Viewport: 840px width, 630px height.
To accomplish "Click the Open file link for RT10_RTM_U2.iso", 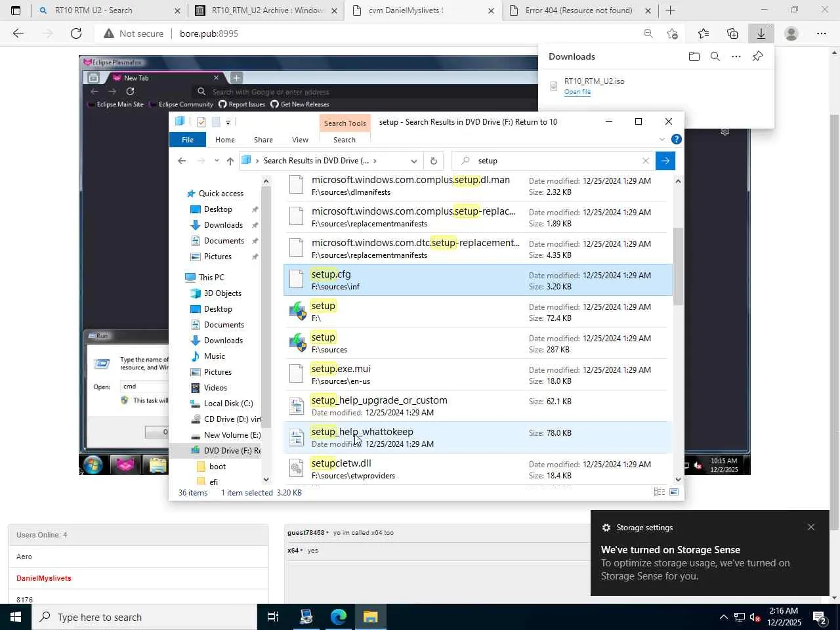I will (577, 92).
